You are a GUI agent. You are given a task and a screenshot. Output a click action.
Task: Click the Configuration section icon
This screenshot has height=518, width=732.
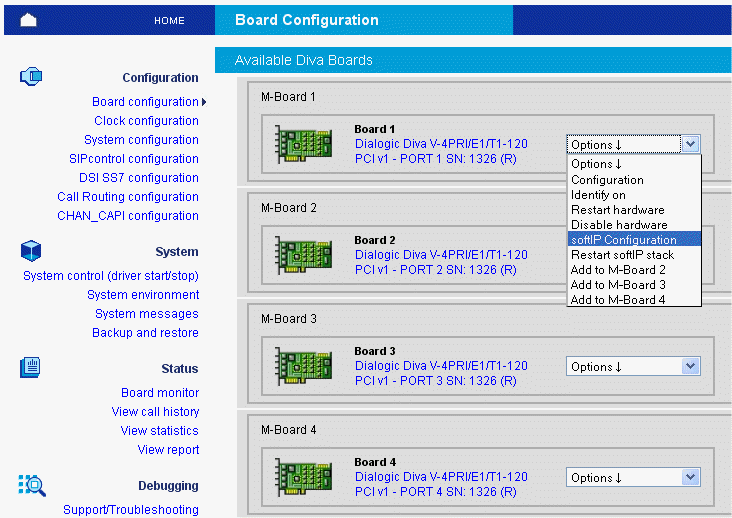pyautogui.click(x=31, y=76)
